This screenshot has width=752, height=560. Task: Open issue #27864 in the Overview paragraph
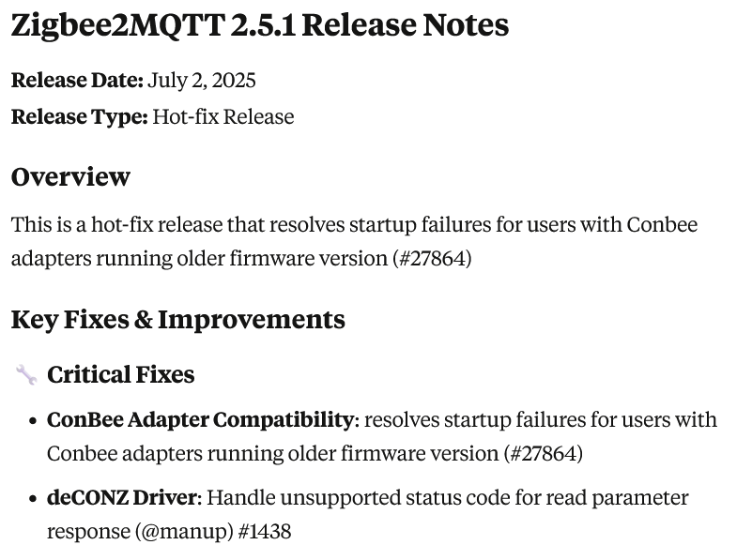click(x=432, y=258)
